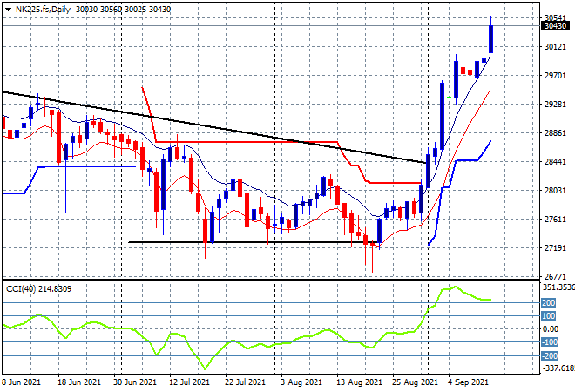Screen dimensions: 575x392
Task: Open the chart menu triangle beside NK225.fs
Action: point(8,10)
